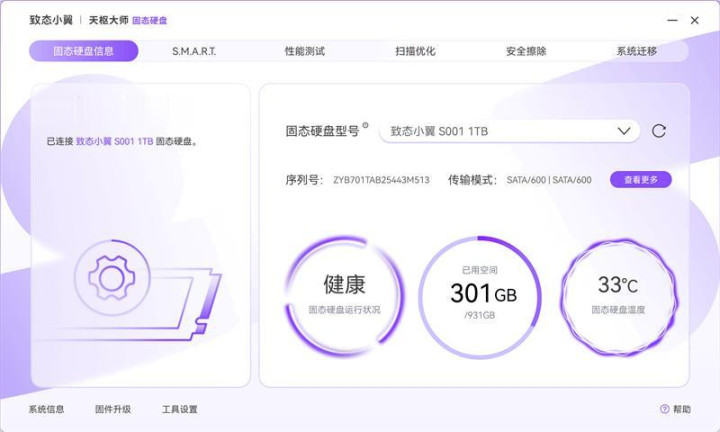This screenshot has height=432, width=720.
Task: Click the /931GB capacity text
Action: click(x=479, y=315)
